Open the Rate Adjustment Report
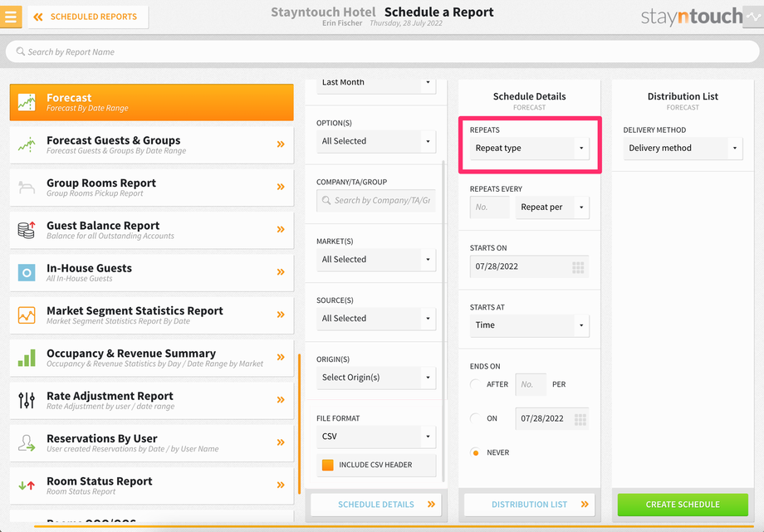This screenshot has height=532, width=764. 151,401
